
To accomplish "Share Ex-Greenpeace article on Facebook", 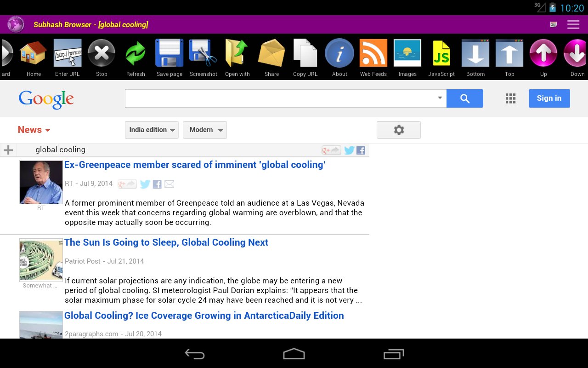I will pyautogui.click(x=157, y=184).
